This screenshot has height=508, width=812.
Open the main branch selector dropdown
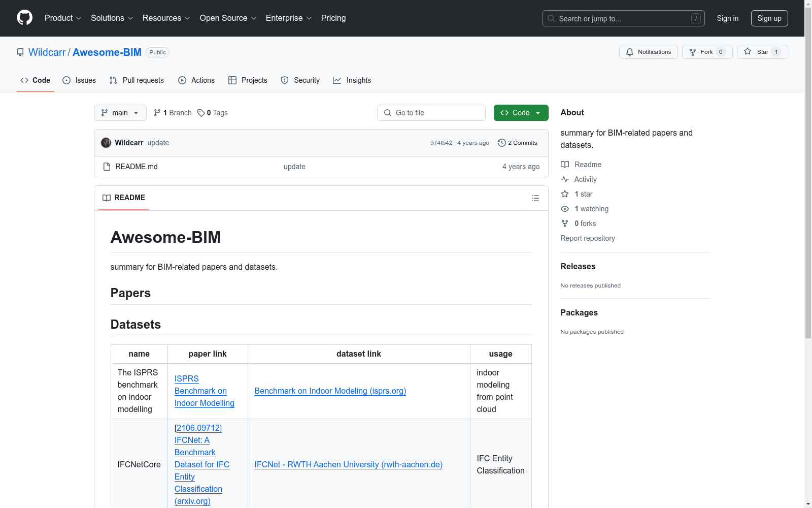pos(120,113)
